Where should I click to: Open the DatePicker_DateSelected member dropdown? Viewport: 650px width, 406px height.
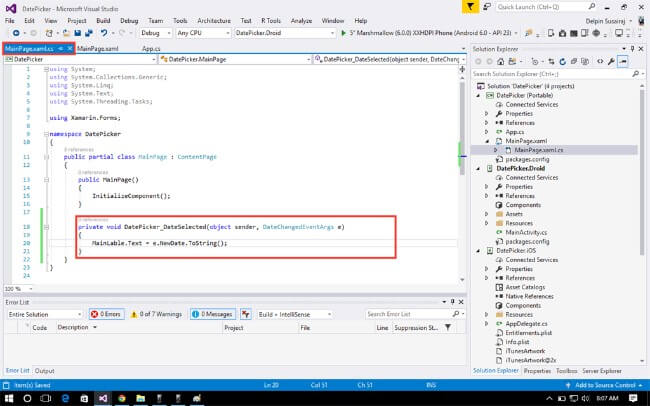pos(390,59)
